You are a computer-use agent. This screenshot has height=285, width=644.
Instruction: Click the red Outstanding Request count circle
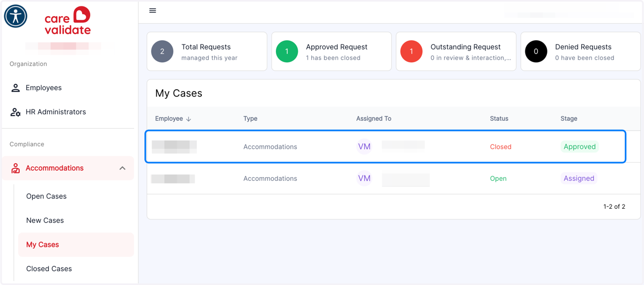click(x=411, y=52)
